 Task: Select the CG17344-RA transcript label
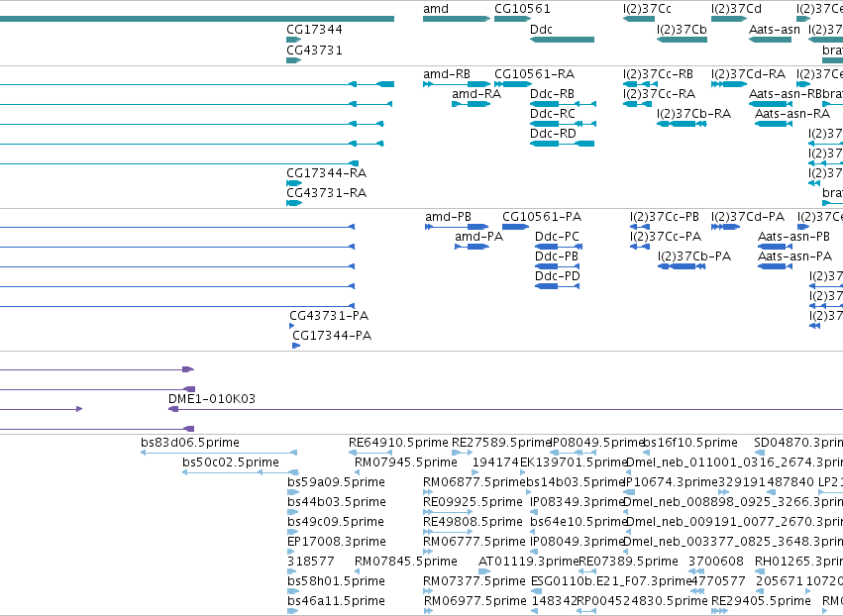click(x=326, y=173)
